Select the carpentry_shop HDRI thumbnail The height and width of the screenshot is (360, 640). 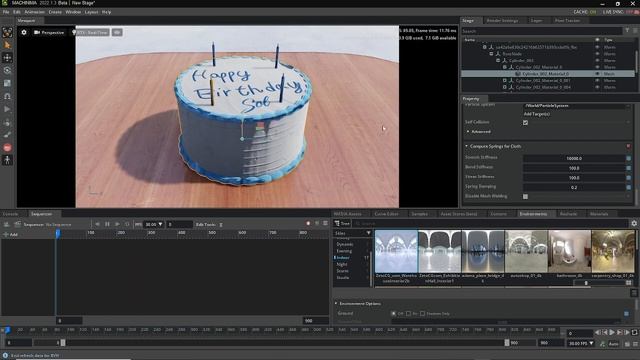613,251
